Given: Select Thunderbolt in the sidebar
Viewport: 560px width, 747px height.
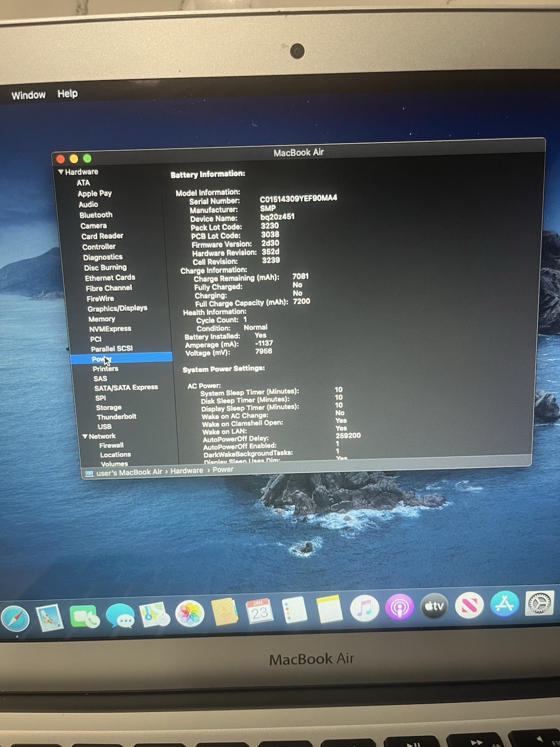Looking at the screenshot, I should [117, 417].
